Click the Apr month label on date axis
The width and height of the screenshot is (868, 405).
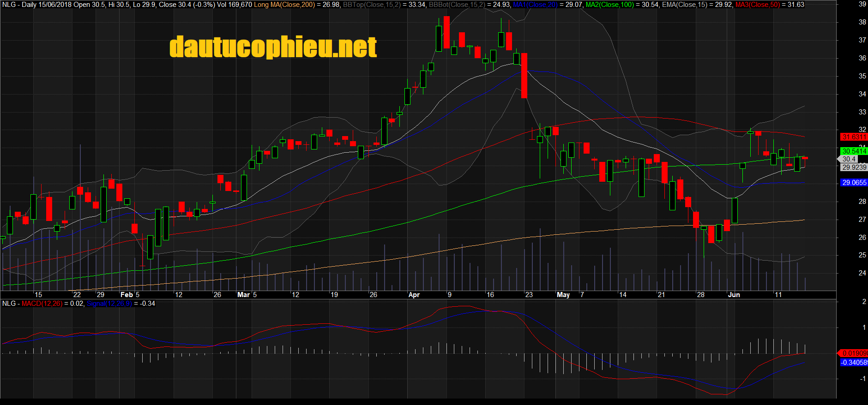tap(414, 295)
